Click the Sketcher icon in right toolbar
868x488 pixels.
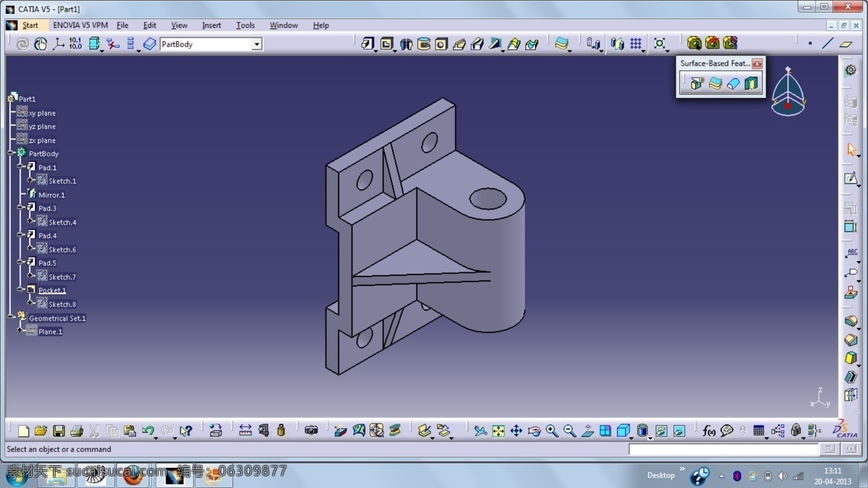point(851,178)
